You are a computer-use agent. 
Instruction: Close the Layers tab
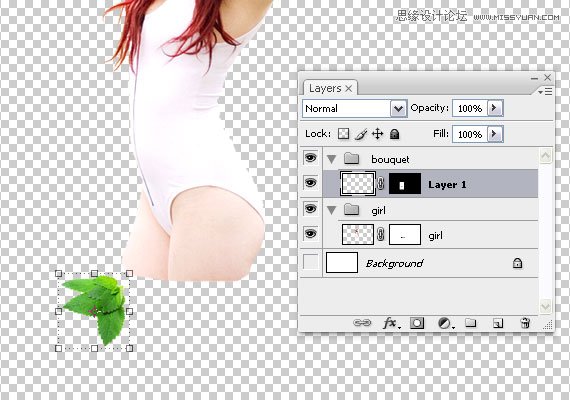[x=348, y=88]
